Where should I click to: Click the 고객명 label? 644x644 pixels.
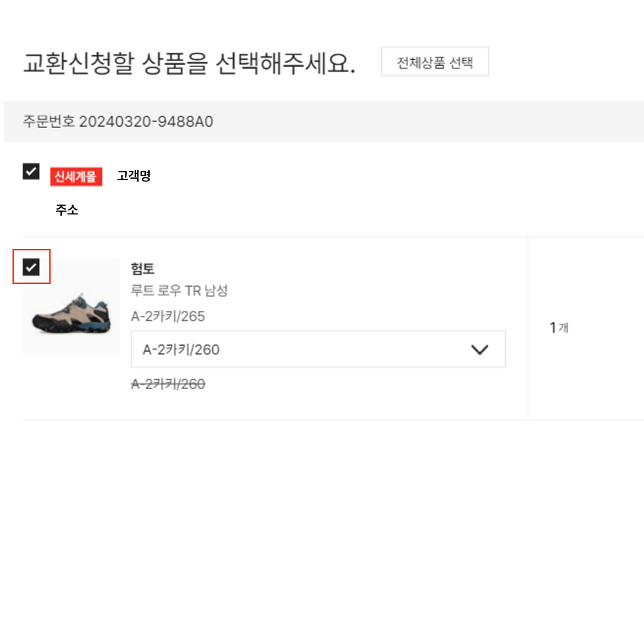click(134, 176)
